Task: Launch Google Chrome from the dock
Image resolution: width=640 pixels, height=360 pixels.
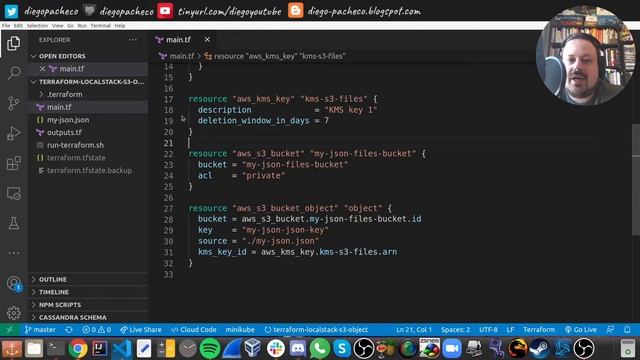Action: (x=78, y=349)
